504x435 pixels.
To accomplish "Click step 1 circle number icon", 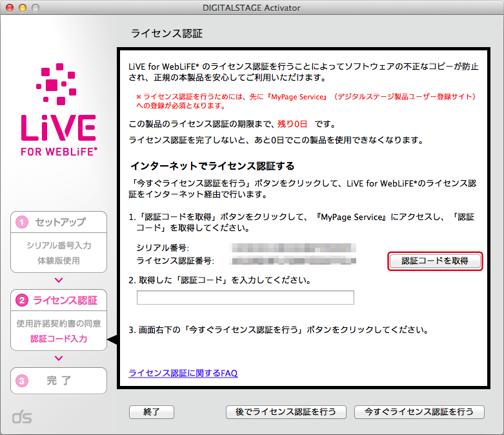I will tap(22, 222).
